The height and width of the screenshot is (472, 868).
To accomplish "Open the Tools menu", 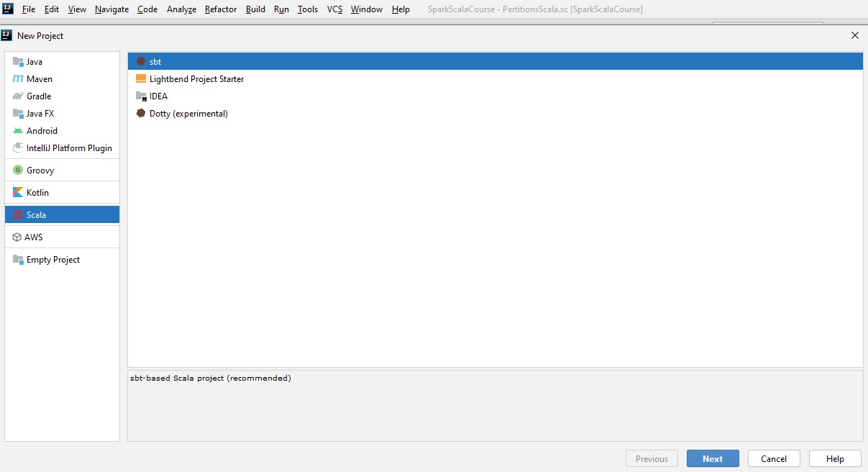I will click(x=308, y=9).
